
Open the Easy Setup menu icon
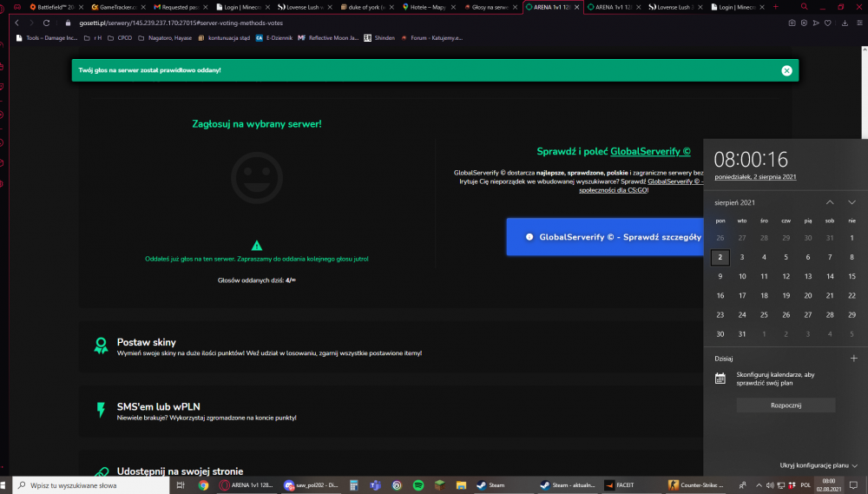pos(859,23)
